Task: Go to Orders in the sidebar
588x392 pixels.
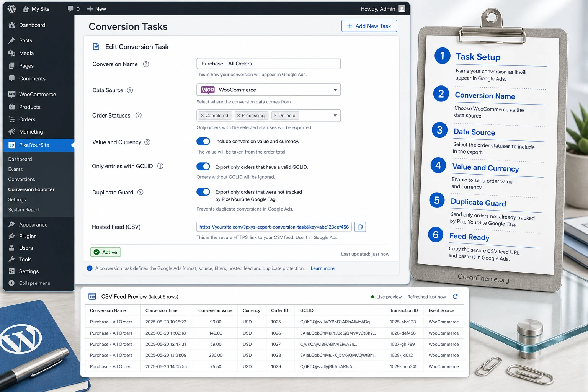Action: (x=27, y=119)
